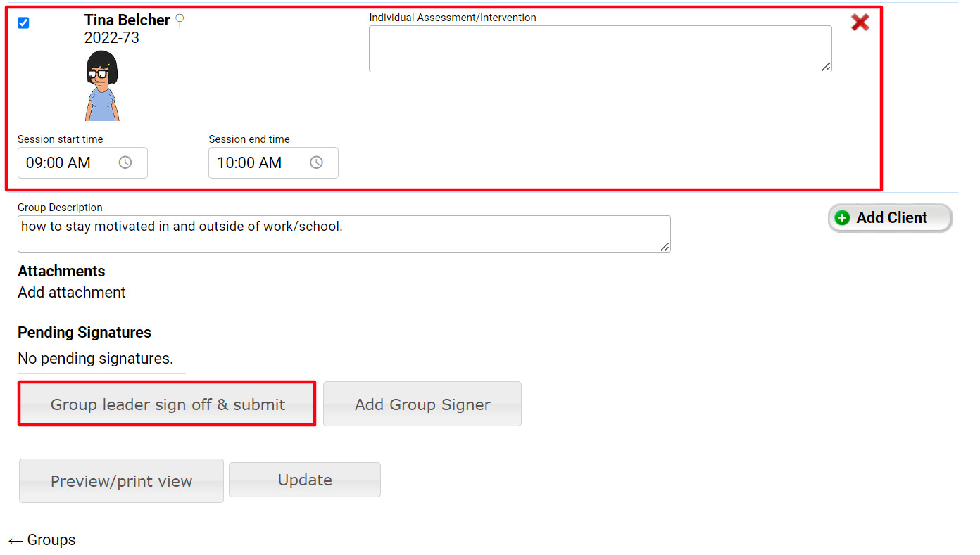Grab the Individual Assessment textarea resize handle
This screenshot has width=980, height=555.
click(x=826, y=67)
